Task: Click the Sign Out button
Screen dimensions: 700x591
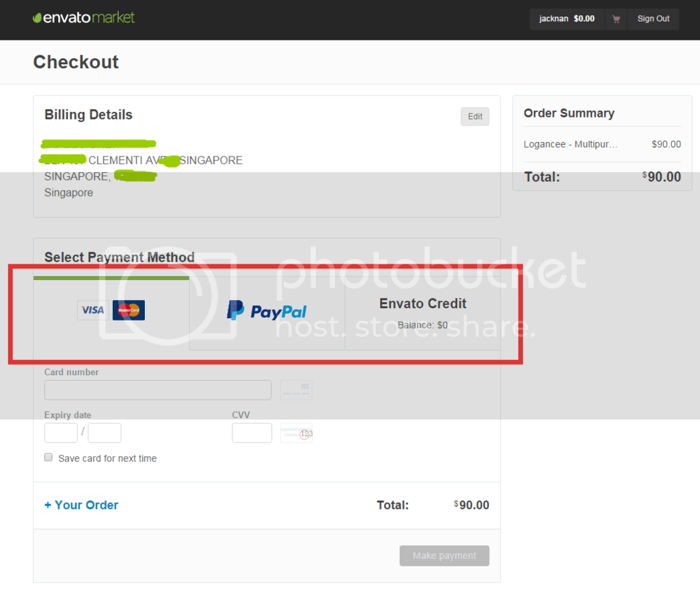Action: click(653, 19)
